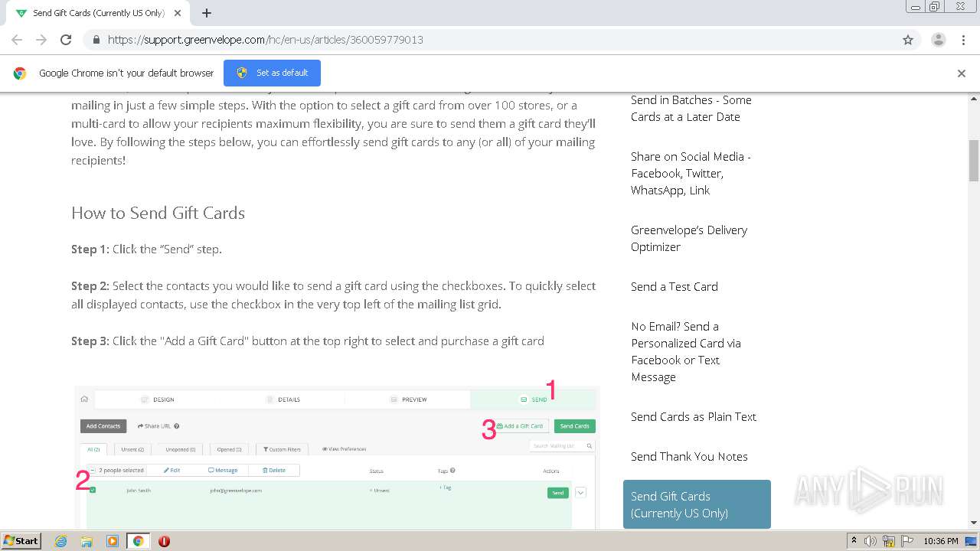
Task: Show hidden system tray icons
Action: (x=854, y=541)
